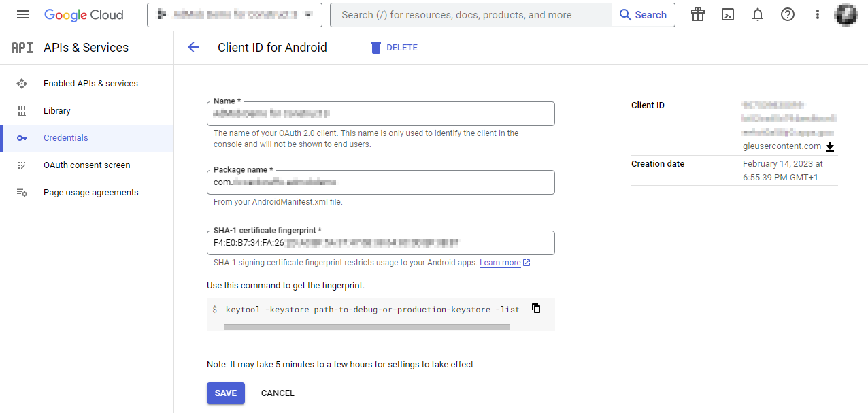Viewport: 868px width, 413px height.
Task: Open the gift free trial icon
Action: (x=698, y=15)
